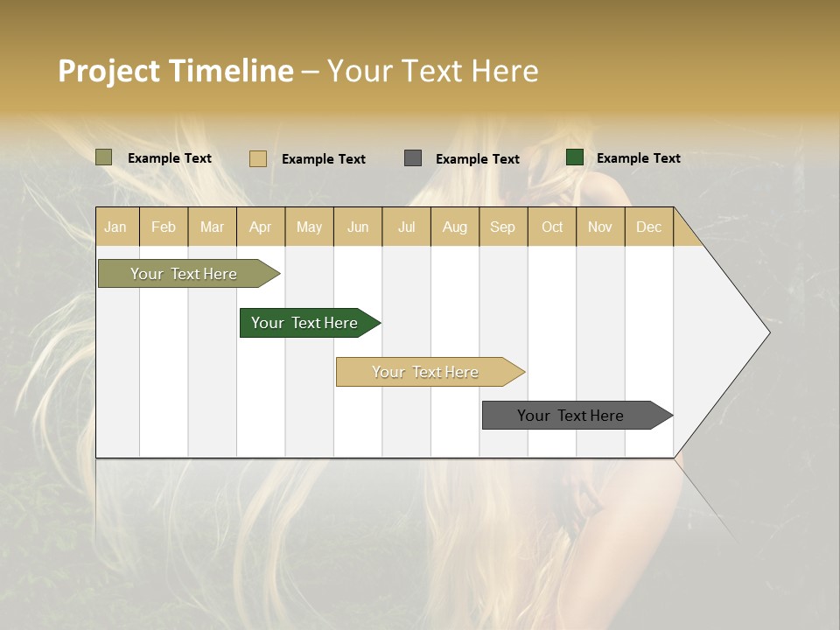Select the last 'Example Text' label
Image resolution: width=840 pixels, height=630 pixels.
click(x=638, y=157)
